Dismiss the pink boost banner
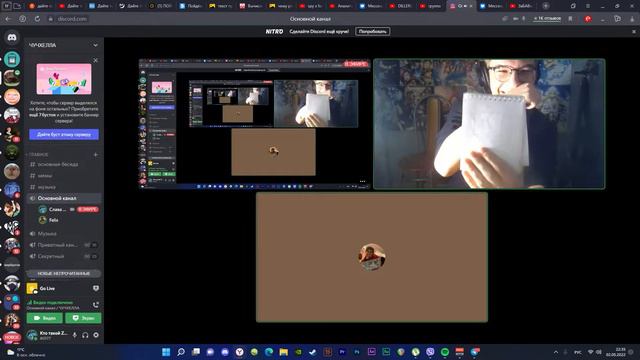The height and width of the screenshot is (360, 640). point(96,60)
